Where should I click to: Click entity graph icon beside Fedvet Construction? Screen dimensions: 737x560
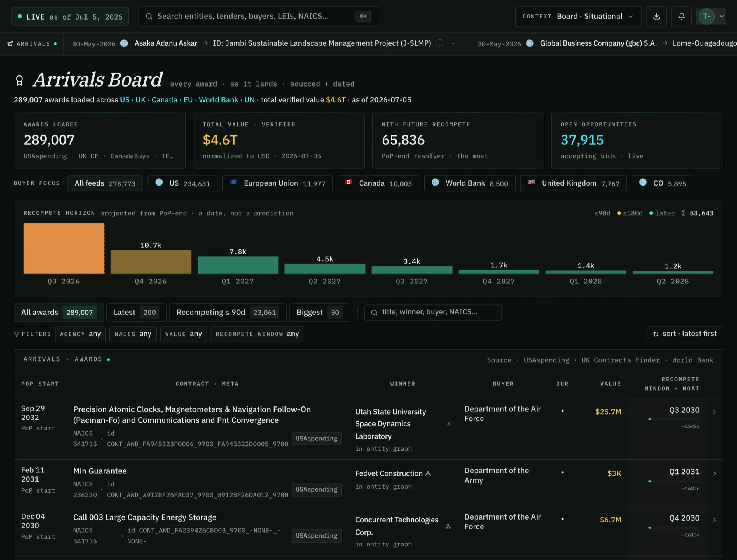[428, 474]
